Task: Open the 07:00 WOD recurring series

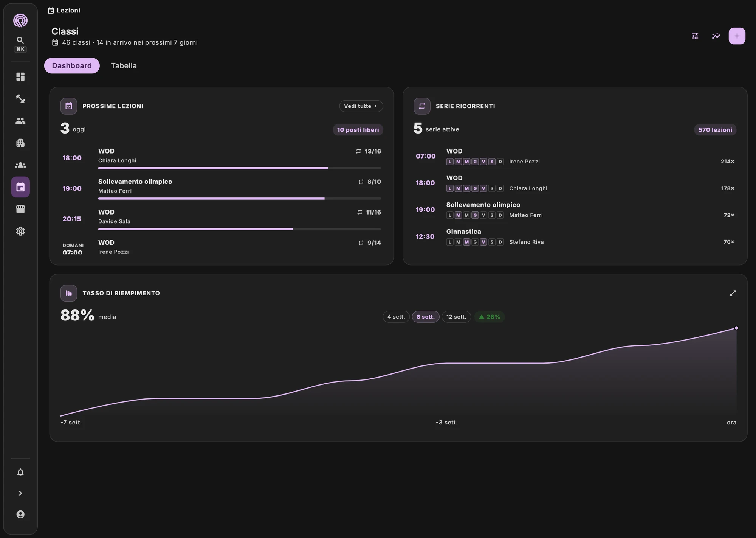Action: (575, 156)
